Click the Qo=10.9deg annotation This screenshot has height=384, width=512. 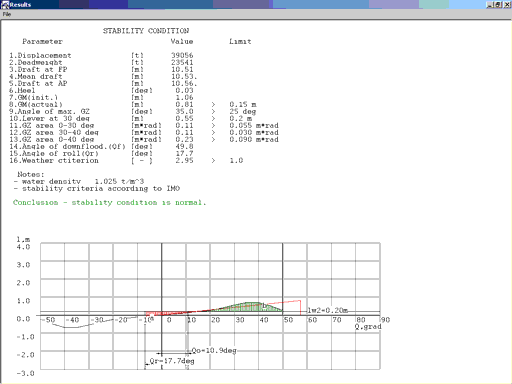pos(214,351)
